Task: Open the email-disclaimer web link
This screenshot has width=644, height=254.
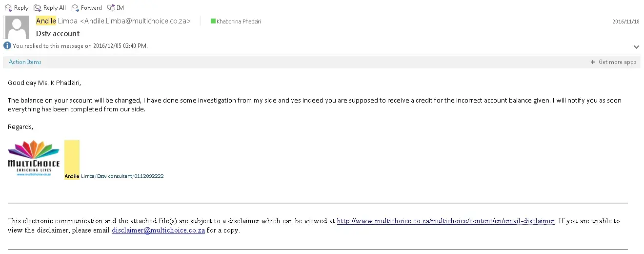Action: click(x=445, y=221)
